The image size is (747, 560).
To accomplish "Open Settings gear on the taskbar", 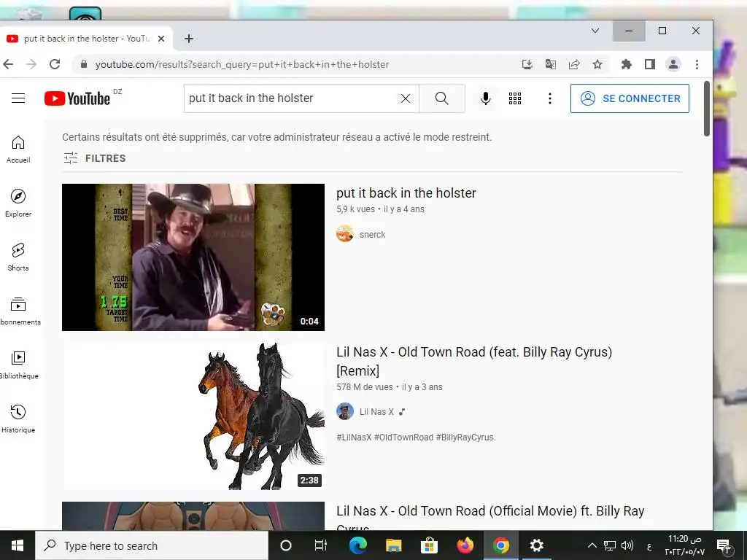I will click(536, 545).
